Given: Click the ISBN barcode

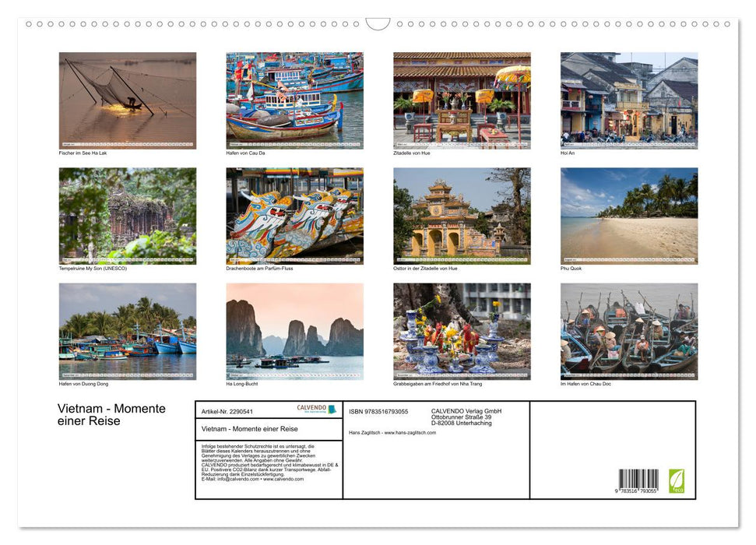Looking at the screenshot, I should point(638,481).
